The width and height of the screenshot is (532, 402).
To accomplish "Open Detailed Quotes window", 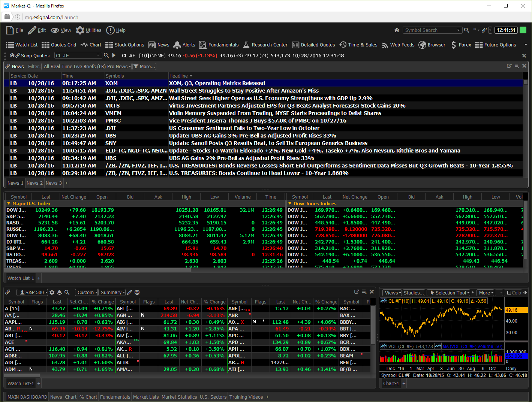I will point(313,45).
